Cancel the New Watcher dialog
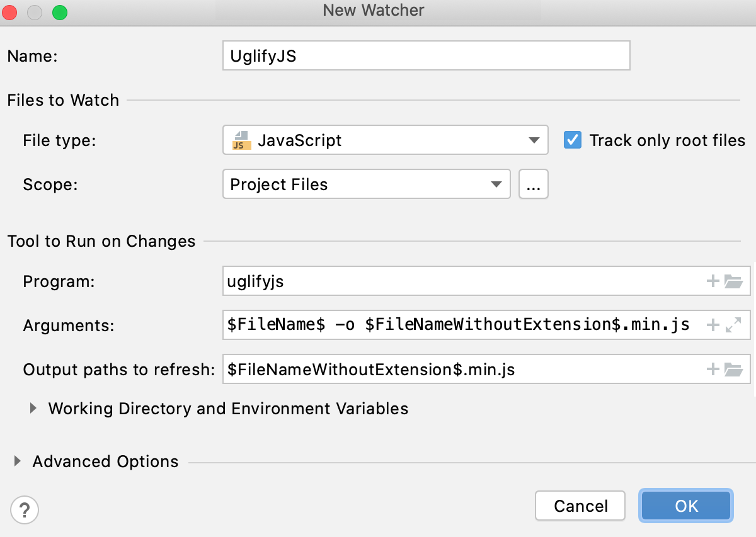Screen dimensions: 756x537 coord(579,506)
